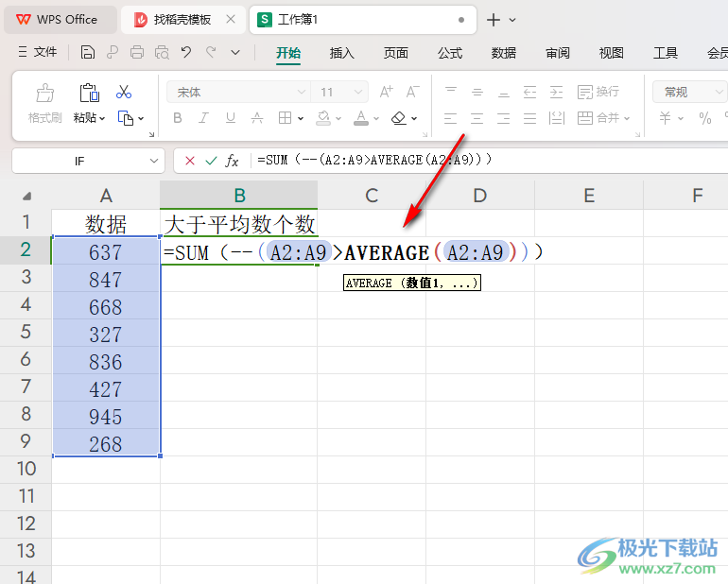Click the distributed alignment icon
Viewport: 728px width, 584px height.
coord(556,118)
